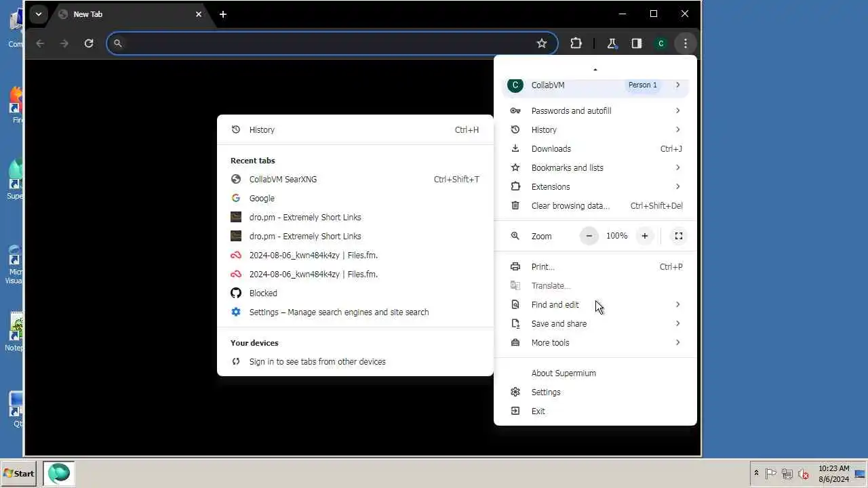868x488 pixels.
Task: Reopen CollabVM SearXNG recent tab
Action: click(355, 179)
